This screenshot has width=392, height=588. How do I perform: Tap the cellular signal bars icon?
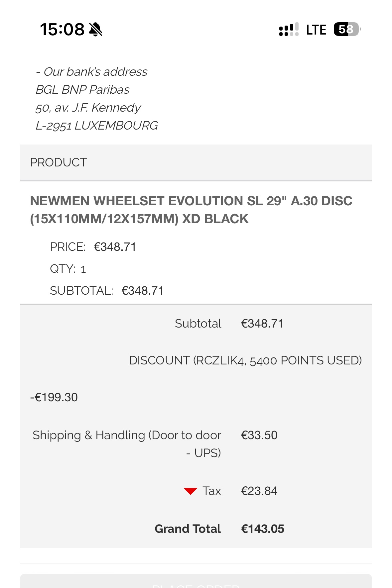(x=289, y=30)
